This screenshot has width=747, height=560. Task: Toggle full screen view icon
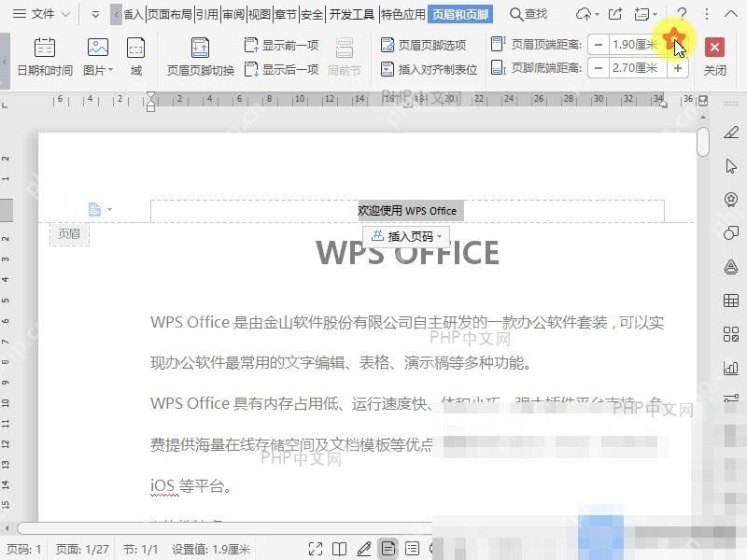pyautogui.click(x=316, y=549)
